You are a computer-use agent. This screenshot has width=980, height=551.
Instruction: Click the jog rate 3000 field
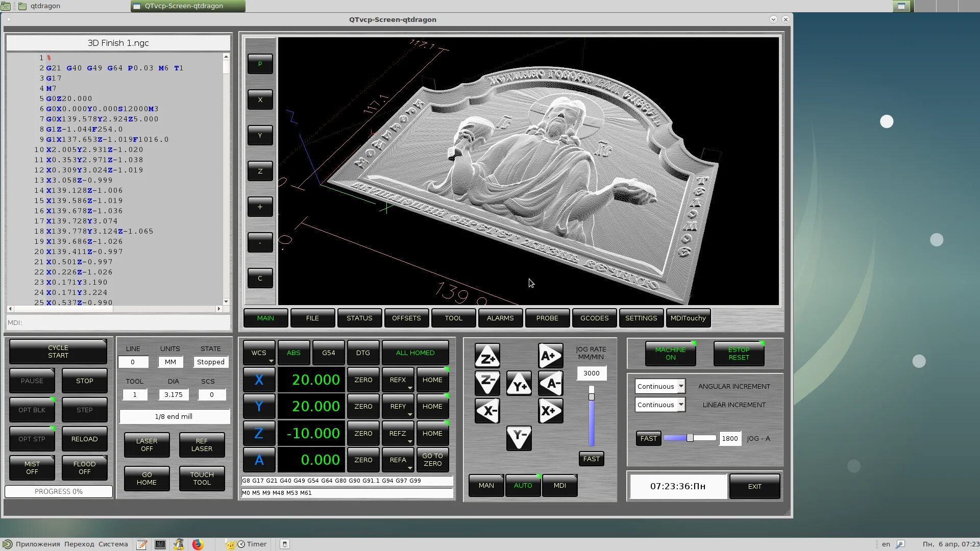[592, 373]
